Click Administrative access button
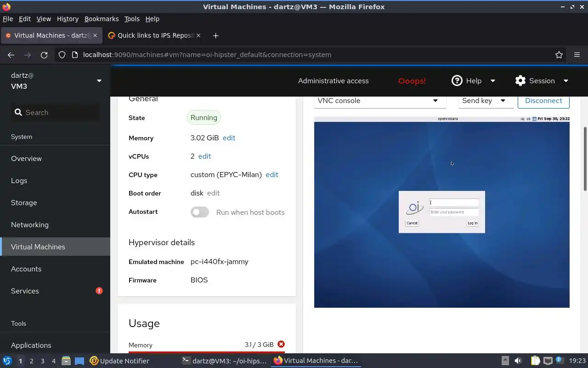Screen dimensions: 588x368 [x=334, y=81]
